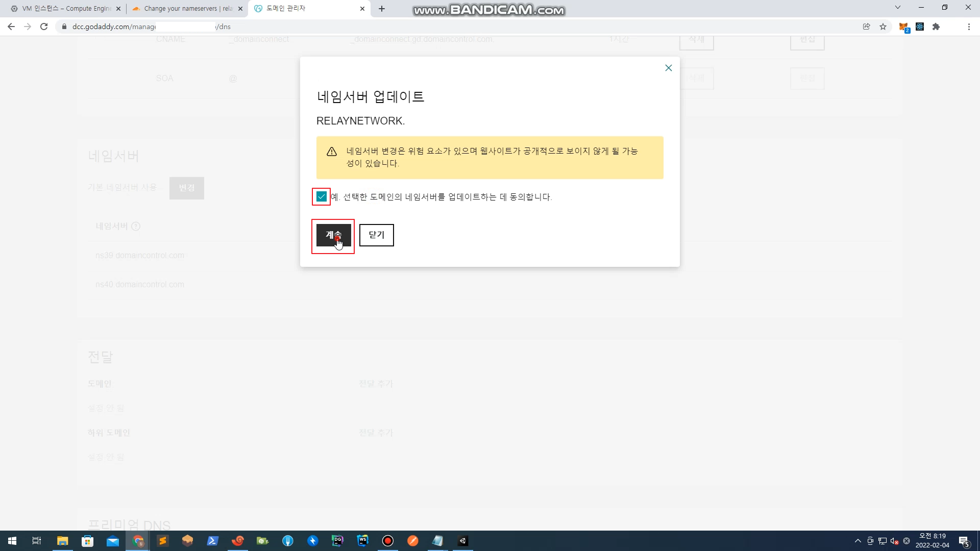Switch to VM 인스턴스 Compute Engine tab
980x551 pixels.
coord(66,9)
